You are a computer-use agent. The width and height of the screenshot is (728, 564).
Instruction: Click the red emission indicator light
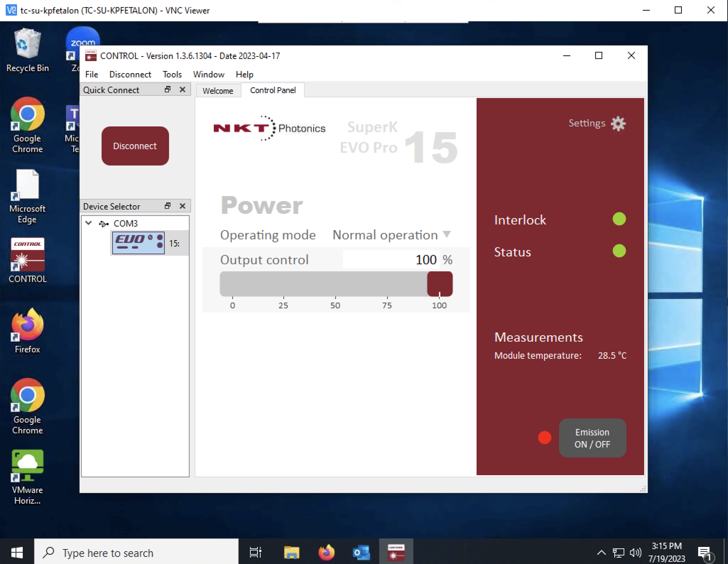point(544,438)
